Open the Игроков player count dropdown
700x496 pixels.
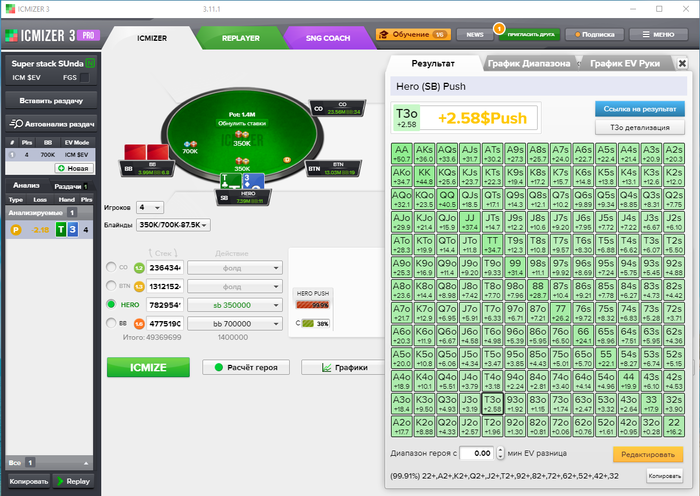pos(150,208)
